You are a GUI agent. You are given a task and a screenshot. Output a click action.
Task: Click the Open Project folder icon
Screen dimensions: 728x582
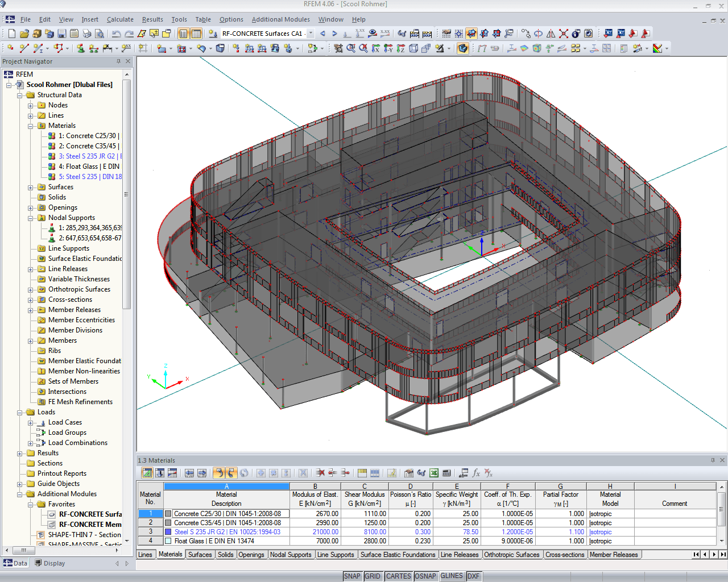point(23,33)
